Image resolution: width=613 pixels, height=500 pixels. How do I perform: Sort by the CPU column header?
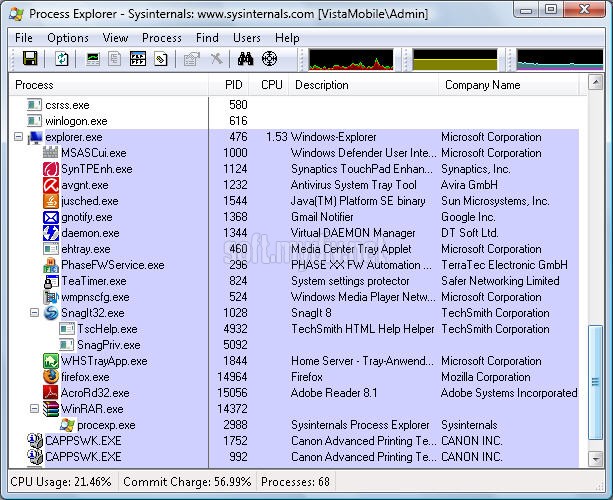pos(269,85)
